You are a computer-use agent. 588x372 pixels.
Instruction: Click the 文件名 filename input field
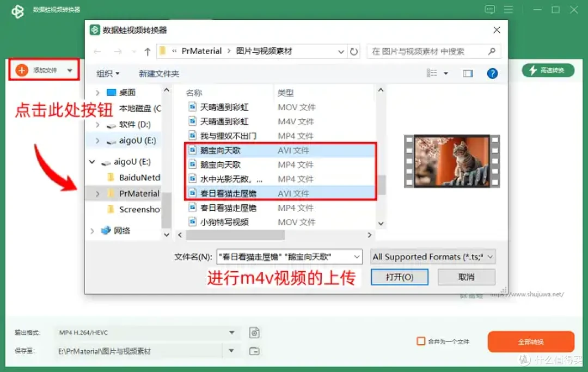(289, 257)
